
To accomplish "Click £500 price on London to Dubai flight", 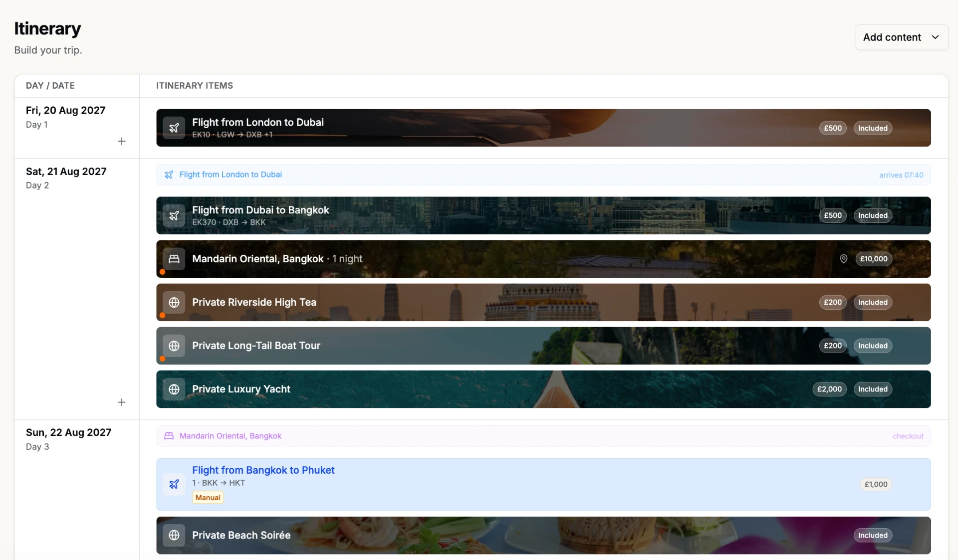I will pyautogui.click(x=833, y=128).
